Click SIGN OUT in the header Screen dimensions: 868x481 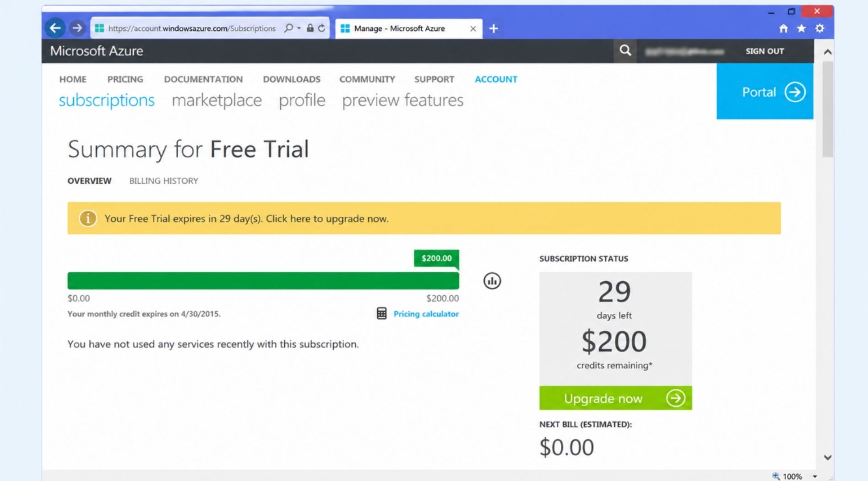coord(765,51)
